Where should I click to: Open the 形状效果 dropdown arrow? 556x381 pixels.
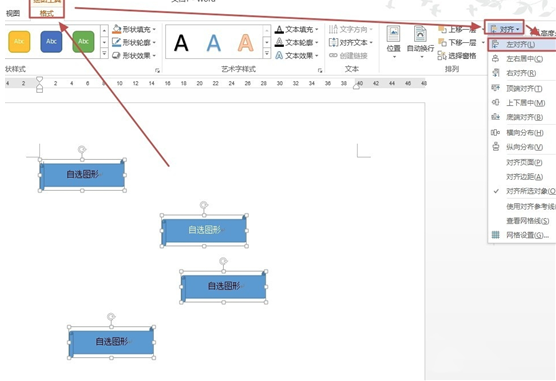tap(154, 56)
